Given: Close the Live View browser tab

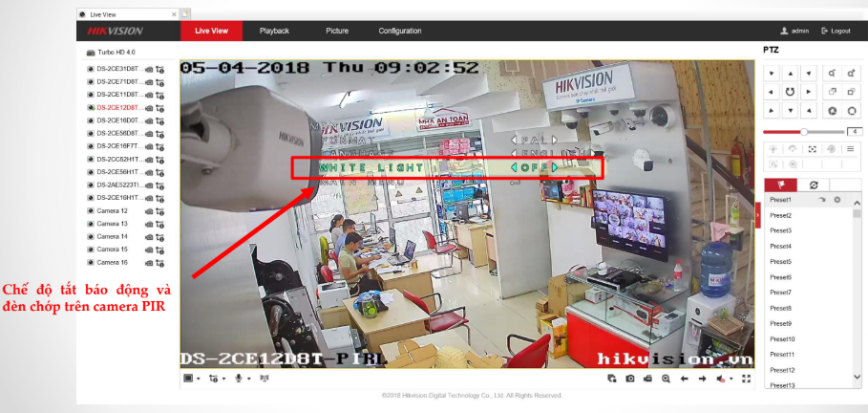Looking at the screenshot, I should [174, 14].
